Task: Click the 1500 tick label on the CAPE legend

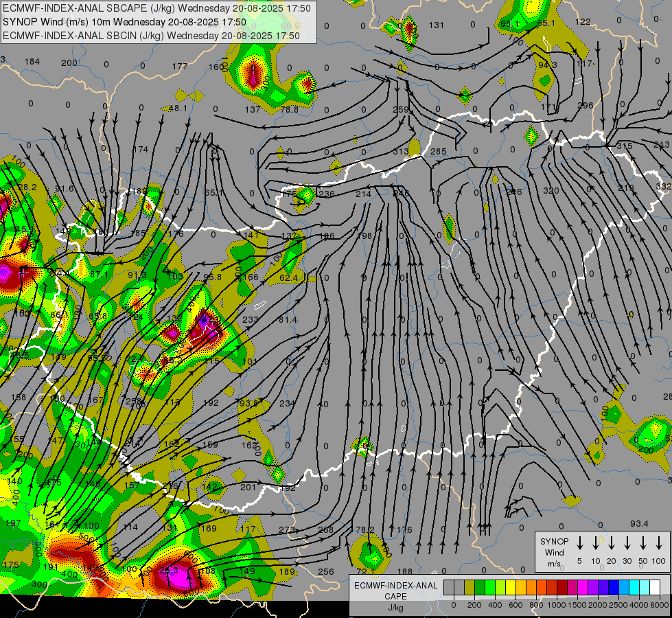Action: click(577, 605)
